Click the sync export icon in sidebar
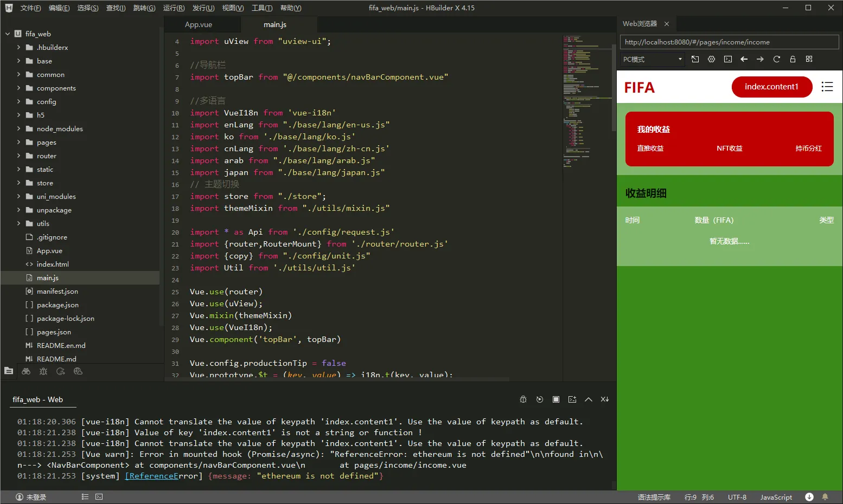This screenshot has width=843, height=504. [61, 371]
